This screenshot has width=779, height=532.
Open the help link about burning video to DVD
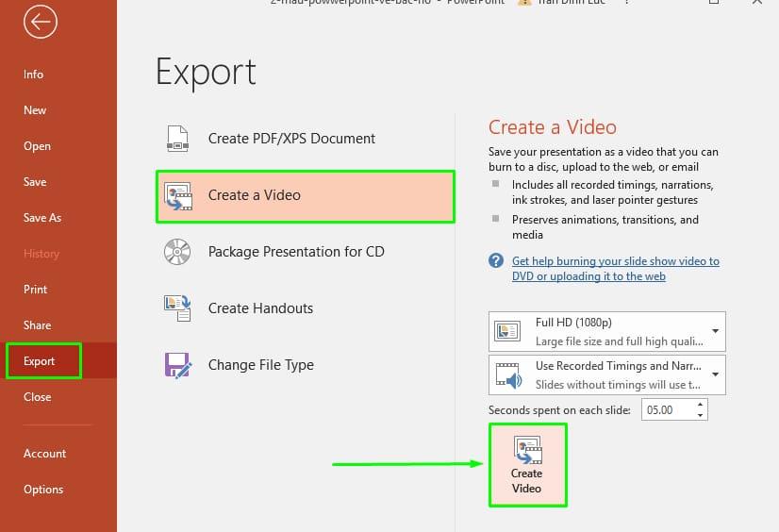click(x=616, y=269)
